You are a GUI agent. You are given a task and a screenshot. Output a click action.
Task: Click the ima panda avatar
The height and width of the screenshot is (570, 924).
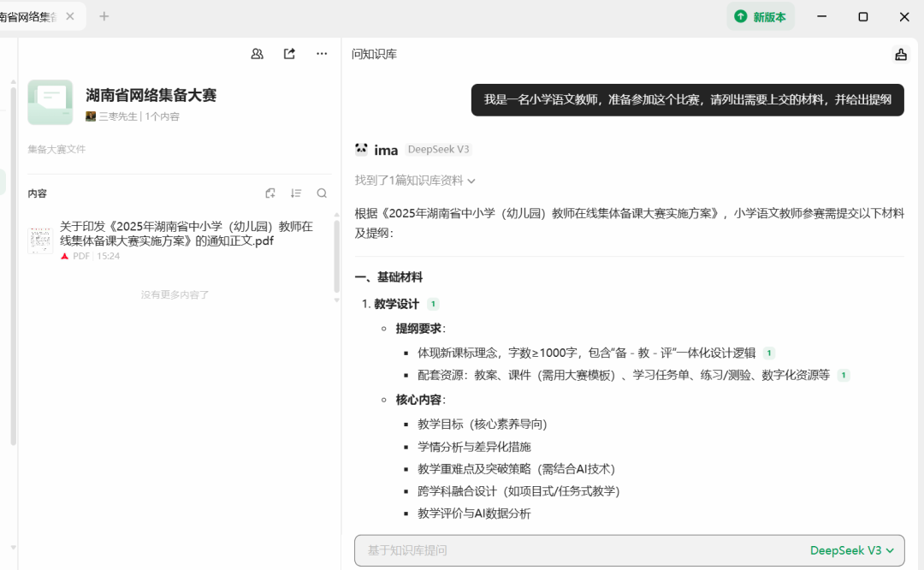[x=362, y=149]
